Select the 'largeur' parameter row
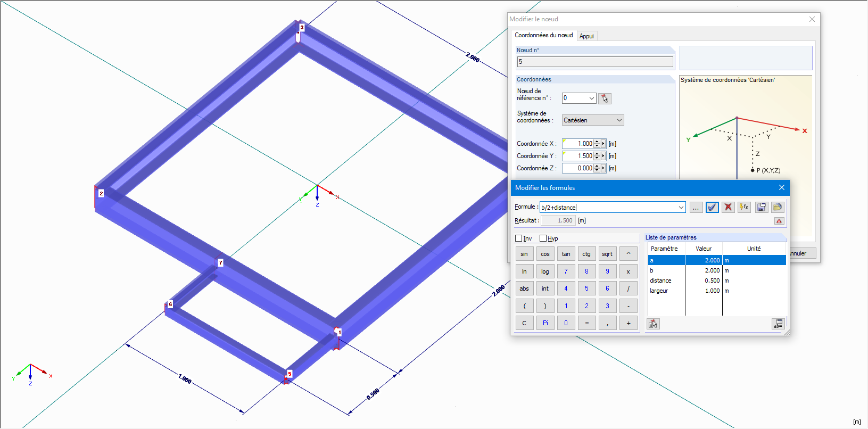This screenshot has width=868, height=429. pos(717,291)
